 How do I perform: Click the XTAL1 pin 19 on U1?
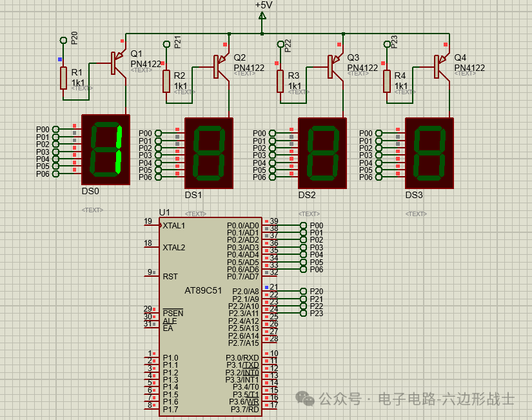click(152, 225)
